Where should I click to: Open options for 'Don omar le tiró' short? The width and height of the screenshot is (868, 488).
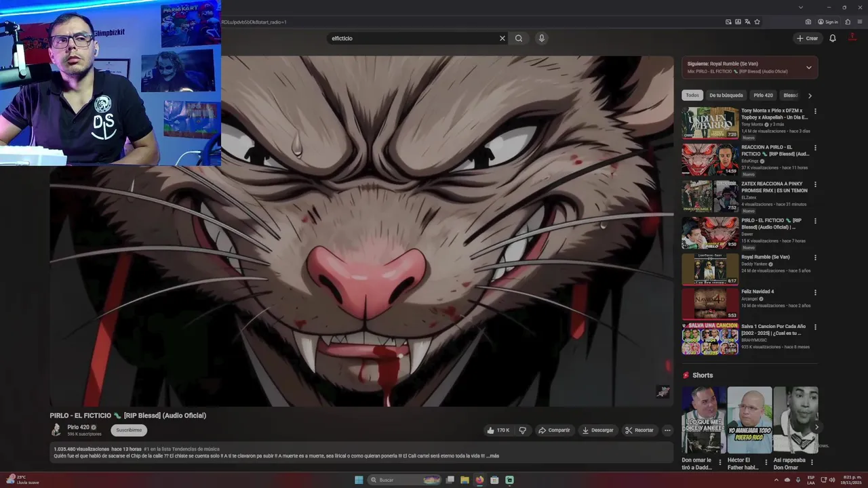[720, 462]
